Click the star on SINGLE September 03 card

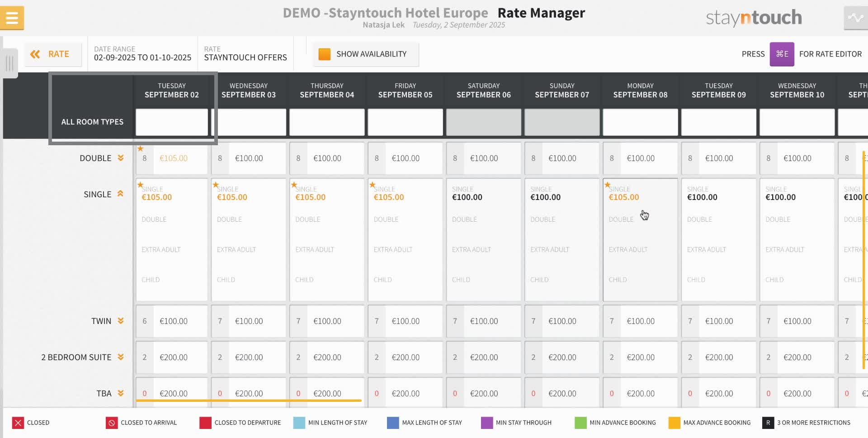[x=216, y=185]
